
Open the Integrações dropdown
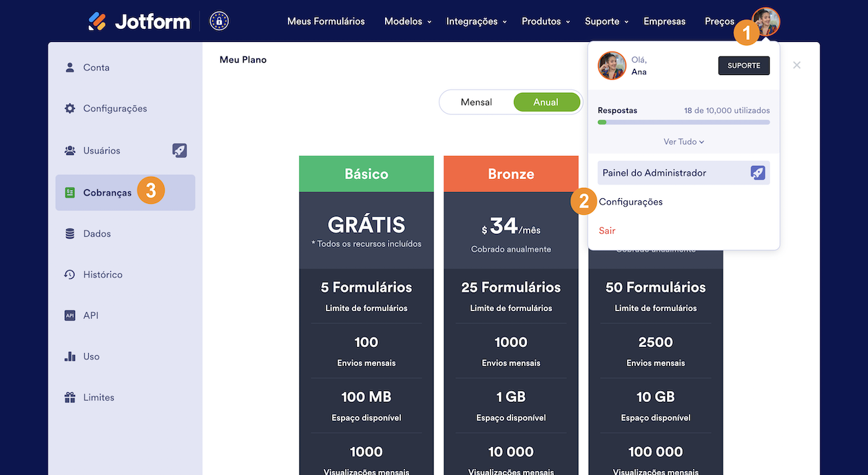(477, 21)
